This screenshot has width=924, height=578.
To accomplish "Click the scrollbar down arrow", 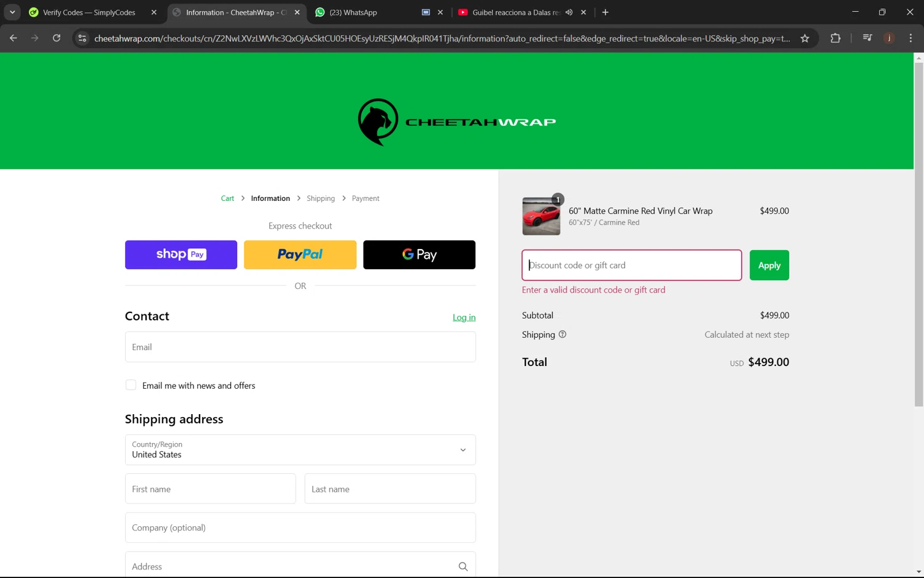I will coord(918,572).
